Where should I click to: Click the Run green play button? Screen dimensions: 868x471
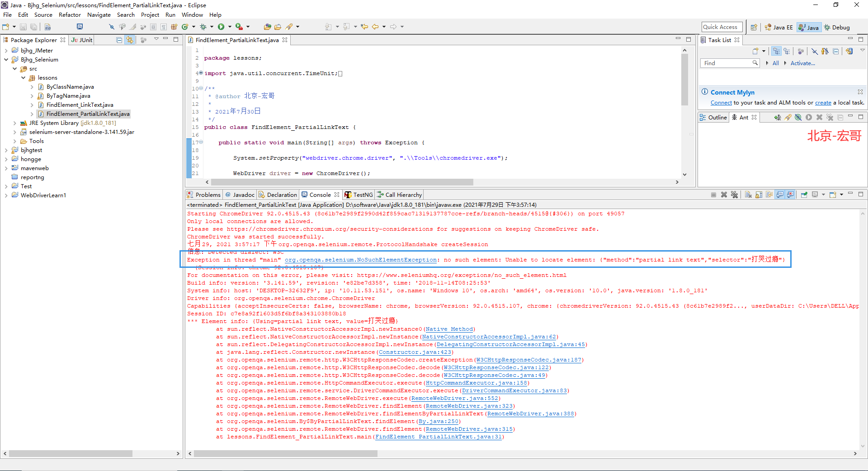tap(221, 27)
